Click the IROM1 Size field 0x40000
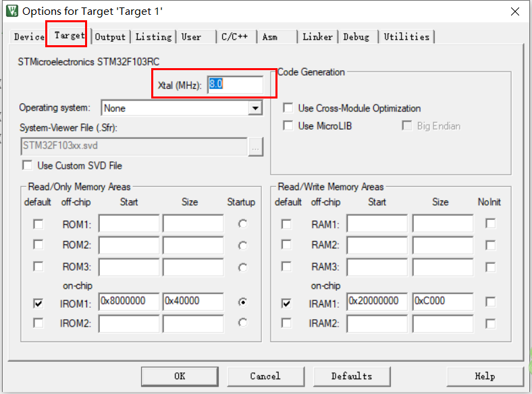 tap(193, 302)
